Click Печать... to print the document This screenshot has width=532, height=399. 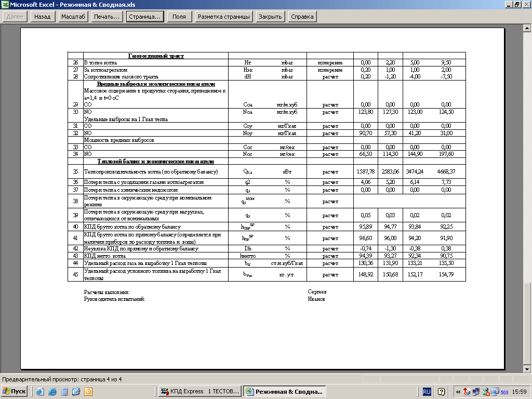(x=107, y=17)
